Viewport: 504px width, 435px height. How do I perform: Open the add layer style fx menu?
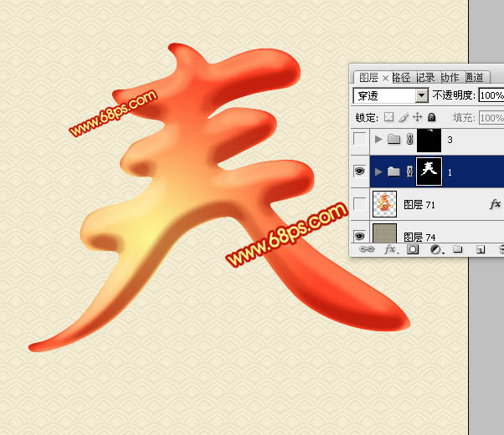tap(391, 249)
